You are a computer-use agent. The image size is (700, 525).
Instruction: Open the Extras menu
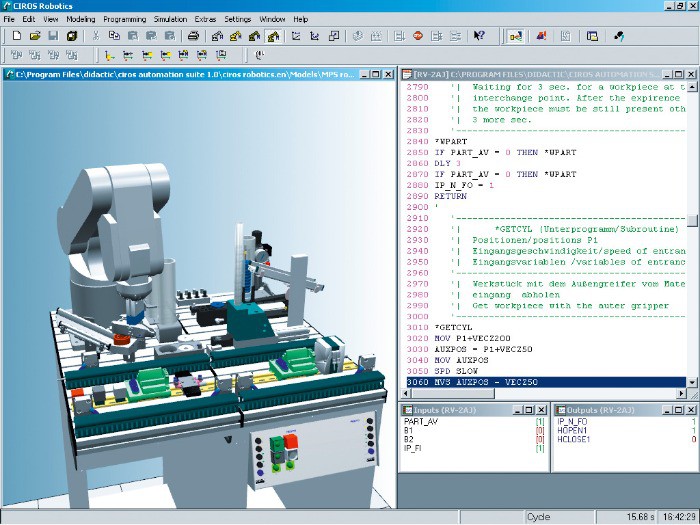pyautogui.click(x=205, y=19)
